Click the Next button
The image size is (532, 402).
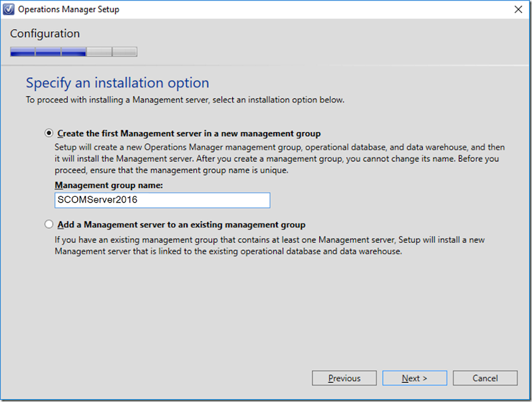[x=414, y=378]
